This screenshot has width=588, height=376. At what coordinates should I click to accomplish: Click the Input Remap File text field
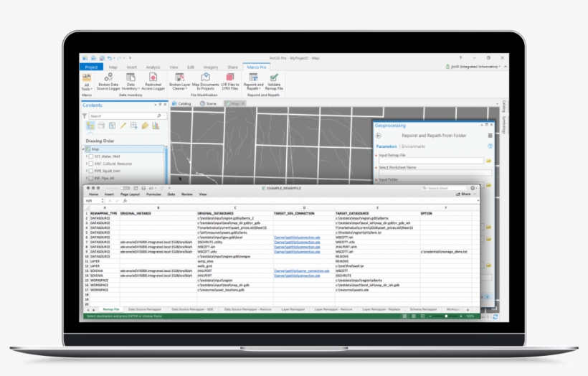point(431,161)
